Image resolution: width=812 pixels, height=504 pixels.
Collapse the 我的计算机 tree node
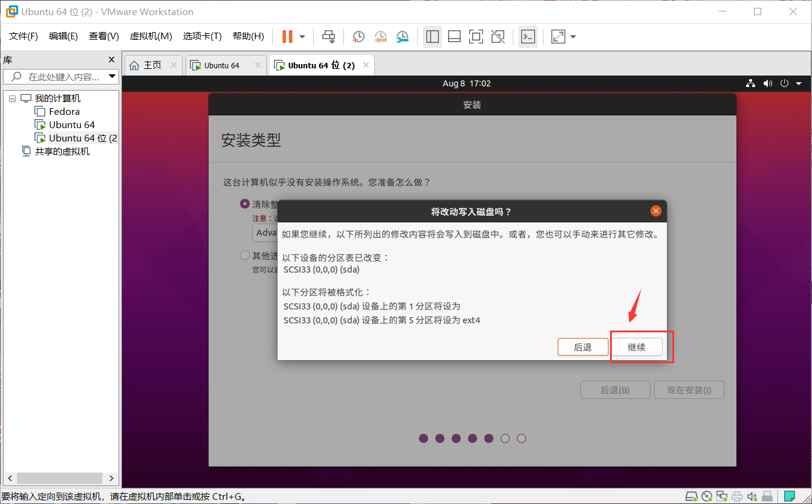[x=13, y=99]
